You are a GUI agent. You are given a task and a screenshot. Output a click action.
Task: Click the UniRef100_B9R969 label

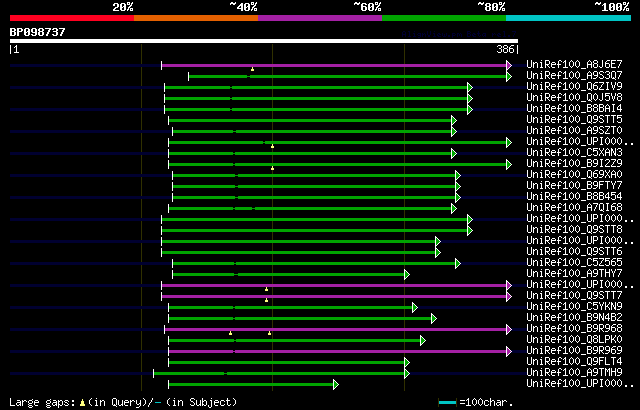click(x=574, y=351)
